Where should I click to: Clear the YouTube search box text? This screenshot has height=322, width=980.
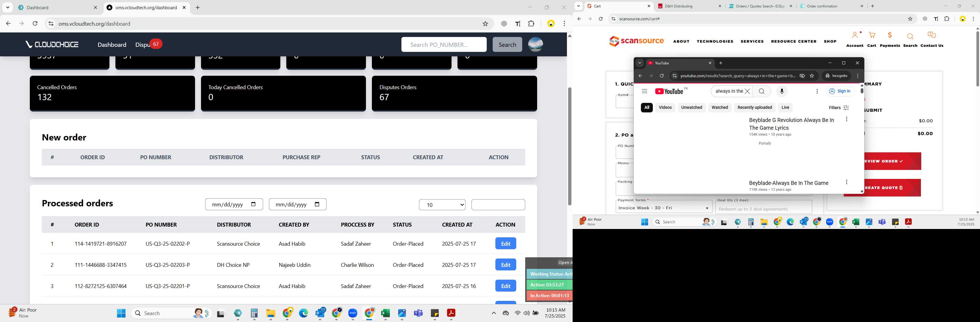(747, 91)
